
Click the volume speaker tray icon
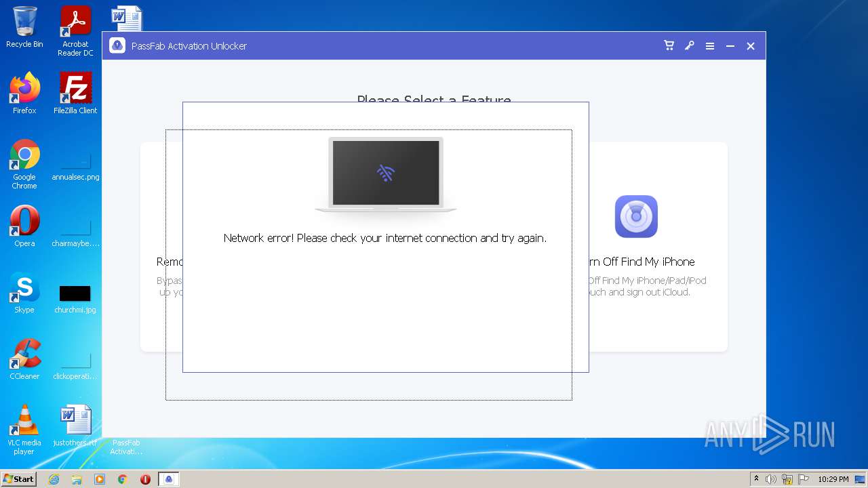771,479
